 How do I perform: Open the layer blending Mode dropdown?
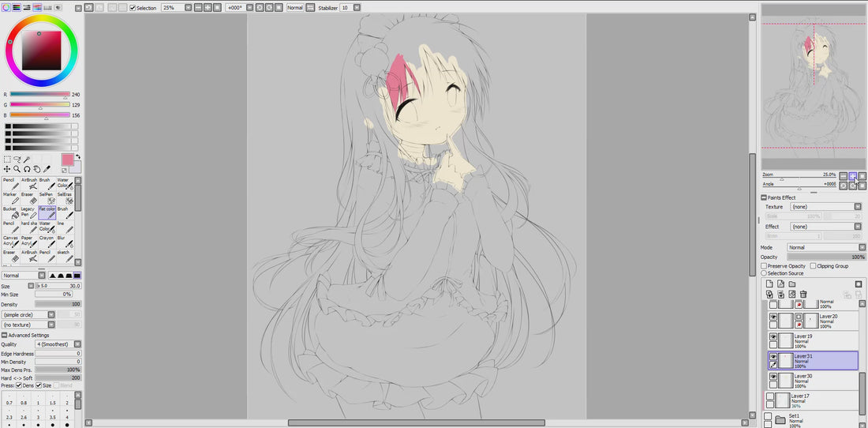[825, 247]
